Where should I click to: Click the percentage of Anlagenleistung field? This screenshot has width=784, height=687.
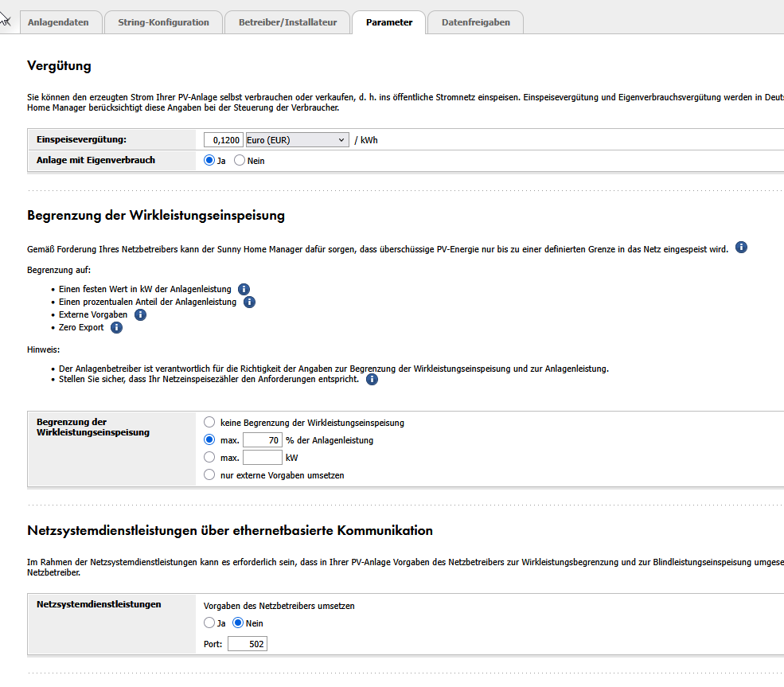[262, 440]
